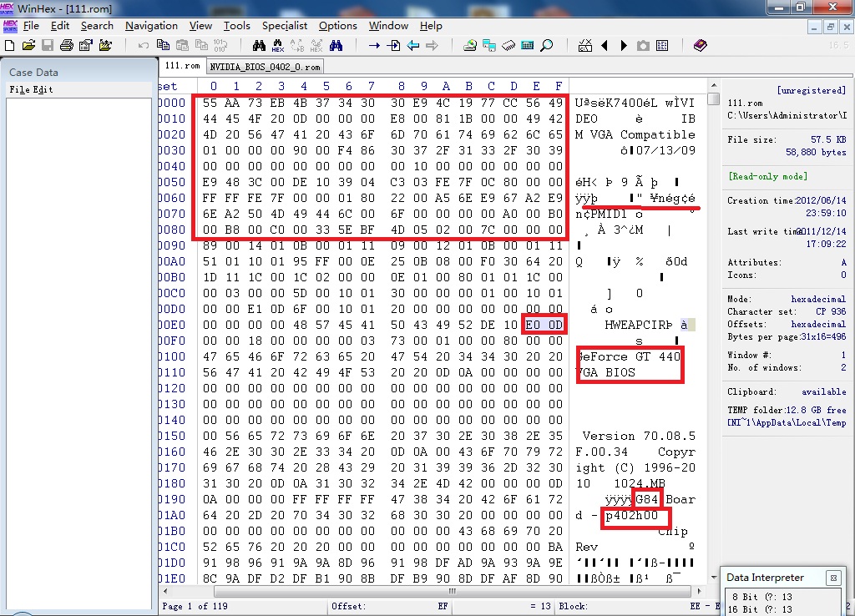Click the Mode value hexadecimal

coord(818,299)
